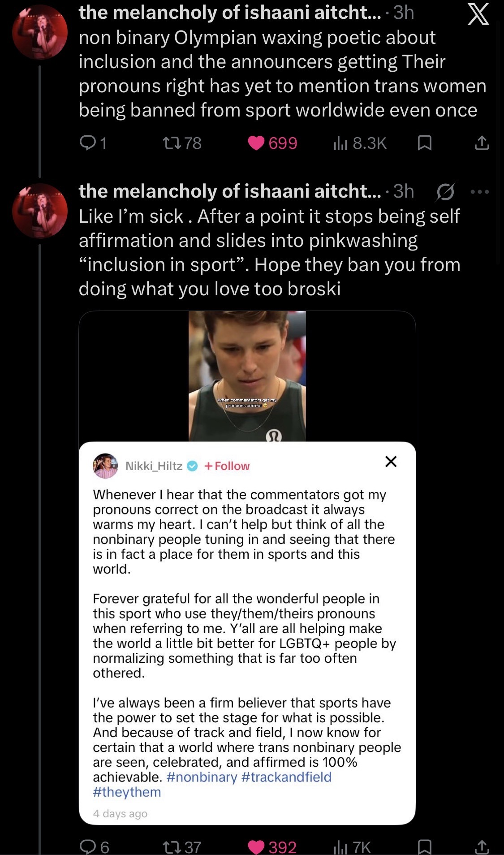
Task: Open the Grok slash icon on second tweet
Action: (445, 191)
